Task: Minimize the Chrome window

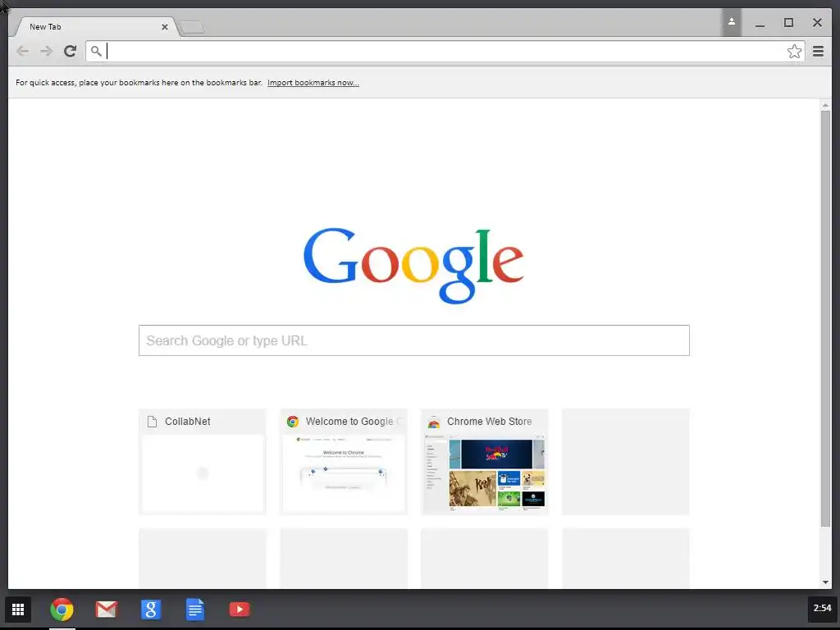Action: click(x=760, y=24)
